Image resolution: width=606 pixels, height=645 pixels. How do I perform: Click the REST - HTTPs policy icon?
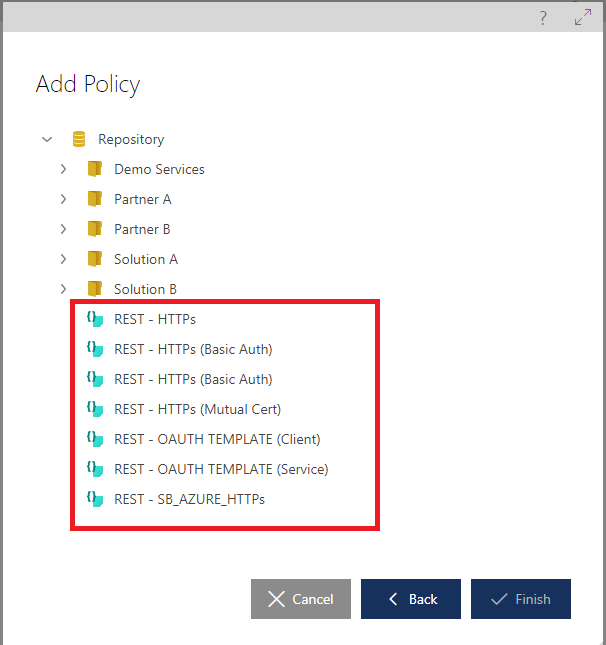(x=95, y=320)
